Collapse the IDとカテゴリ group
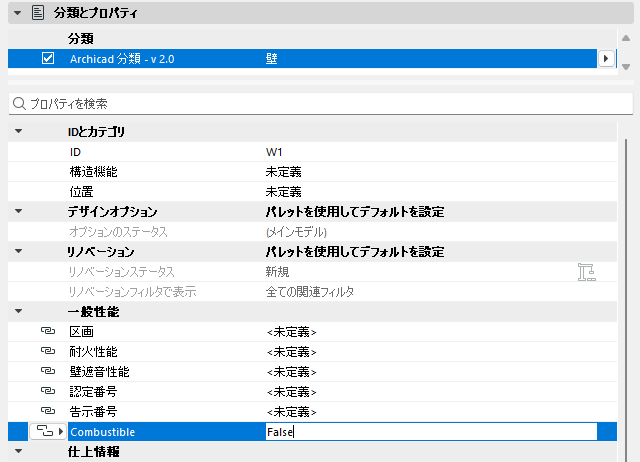 coord(18,131)
